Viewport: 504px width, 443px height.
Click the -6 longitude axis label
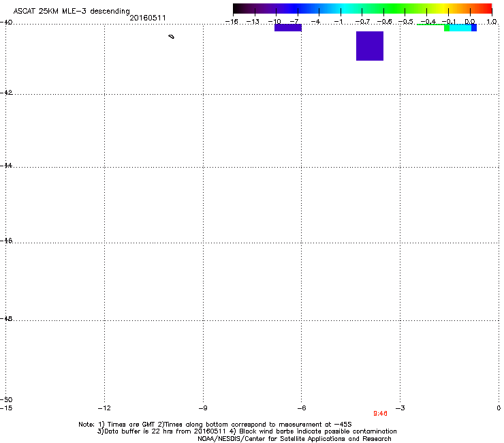click(x=301, y=408)
